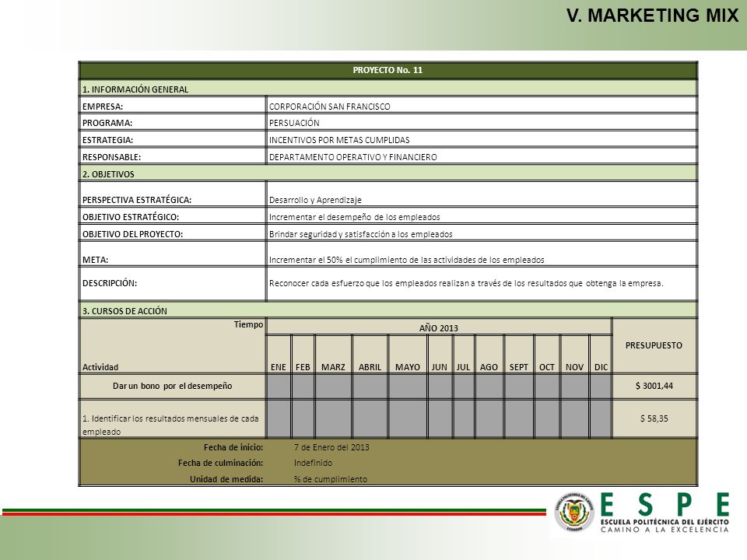Image resolution: width=747 pixels, height=560 pixels.
Task: Click the ENE month column header
Action: point(279,355)
